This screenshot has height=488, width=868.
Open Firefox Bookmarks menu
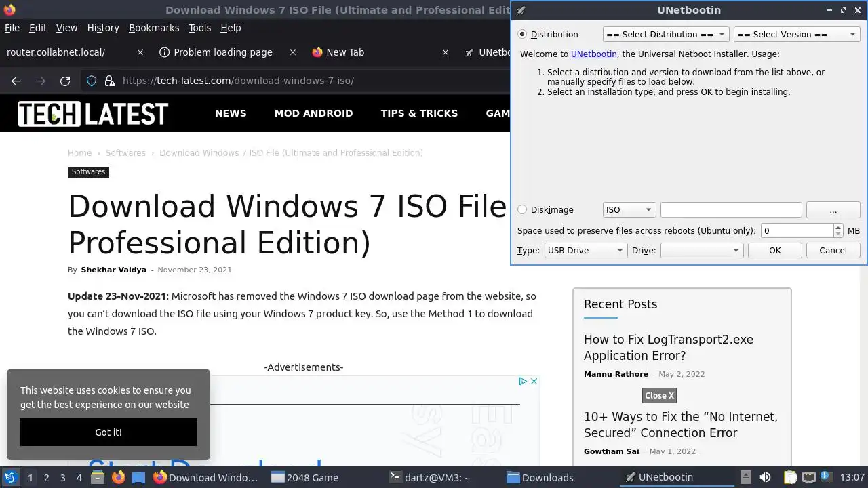tap(154, 28)
